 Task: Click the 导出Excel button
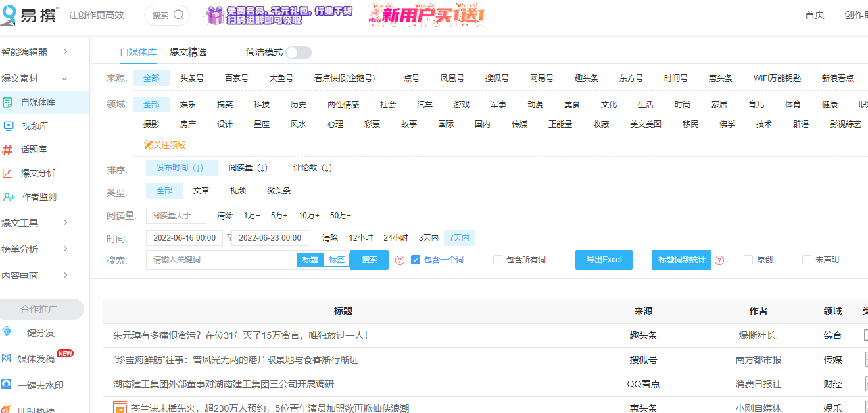pyautogui.click(x=604, y=259)
